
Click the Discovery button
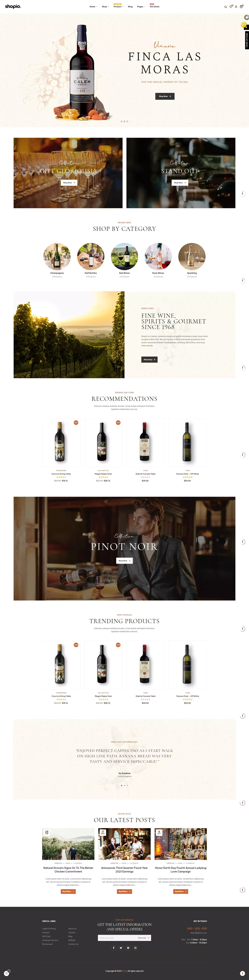[x=149, y=360]
